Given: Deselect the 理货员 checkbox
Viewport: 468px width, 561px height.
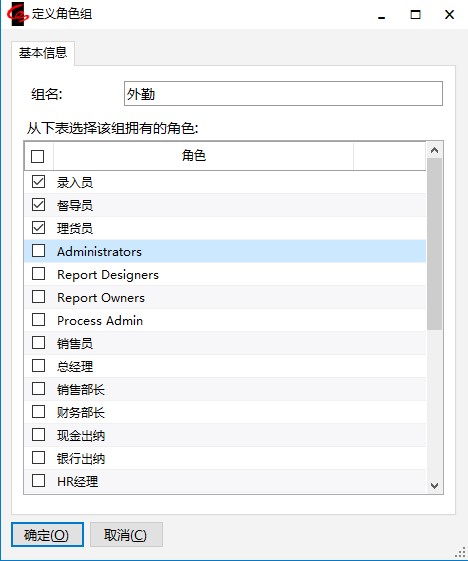Looking at the screenshot, I should point(38,228).
